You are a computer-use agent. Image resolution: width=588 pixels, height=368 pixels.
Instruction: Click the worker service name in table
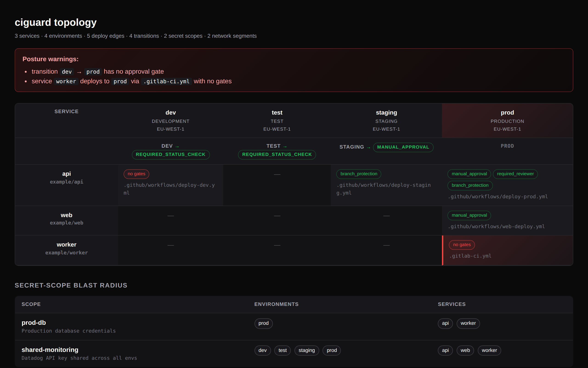pos(66,244)
